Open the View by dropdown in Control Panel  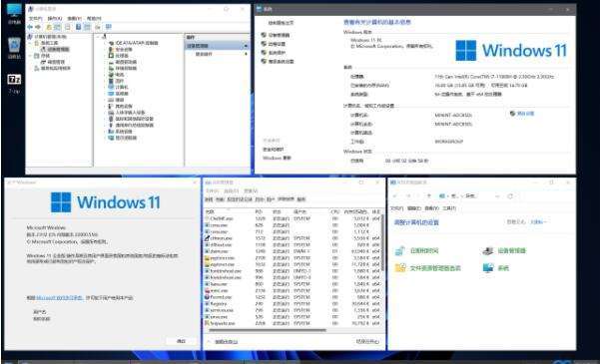click(x=539, y=221)
